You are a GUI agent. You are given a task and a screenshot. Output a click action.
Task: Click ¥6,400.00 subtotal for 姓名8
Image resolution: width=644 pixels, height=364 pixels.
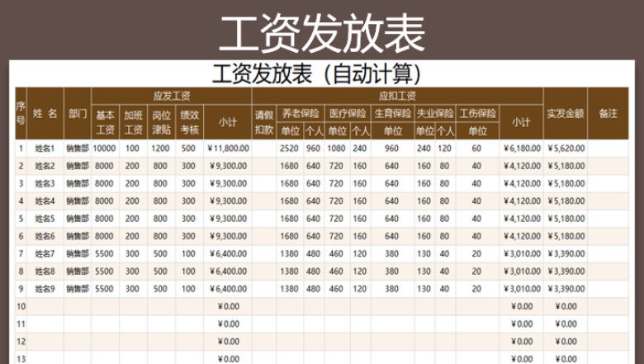tap(228, 272)
